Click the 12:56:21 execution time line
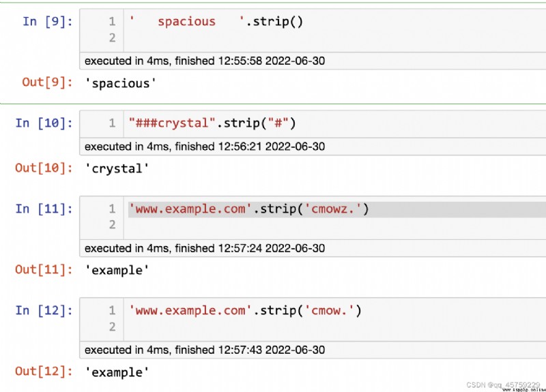 [x=205, y=147]
